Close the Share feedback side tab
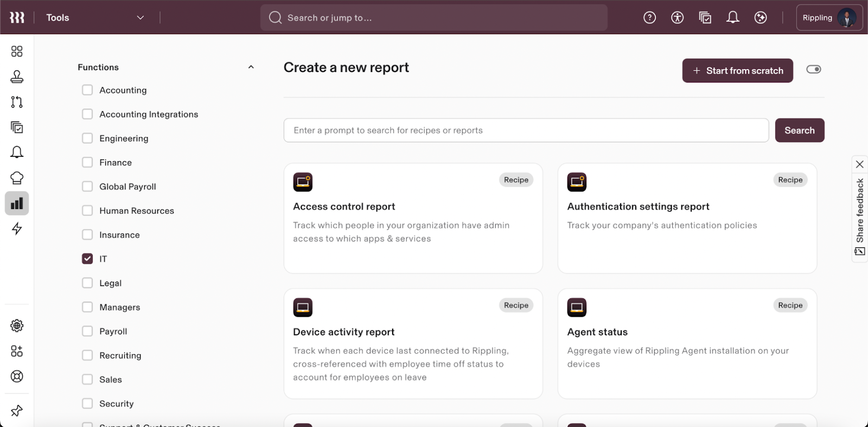868x427 pixels. click(860, 164)
